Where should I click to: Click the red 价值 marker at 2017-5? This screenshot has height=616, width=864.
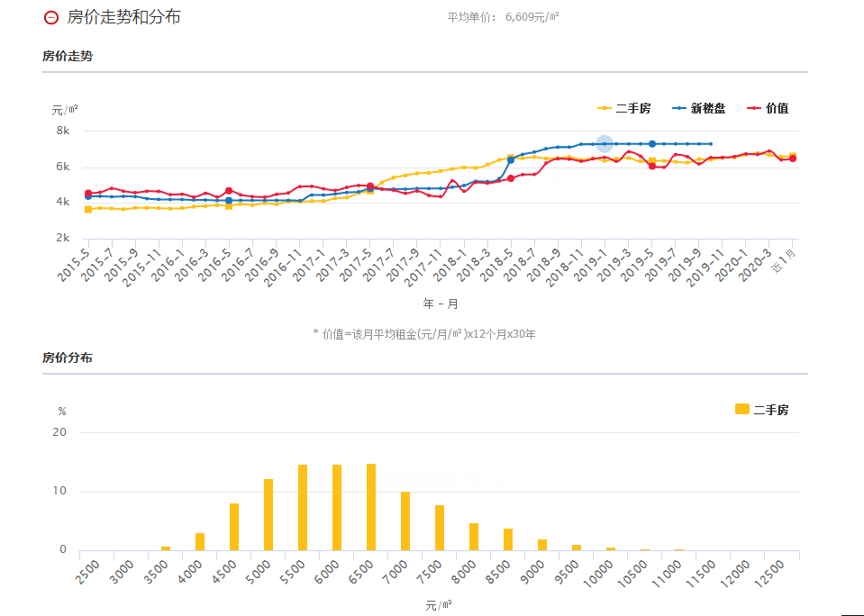tap(370, 186)
